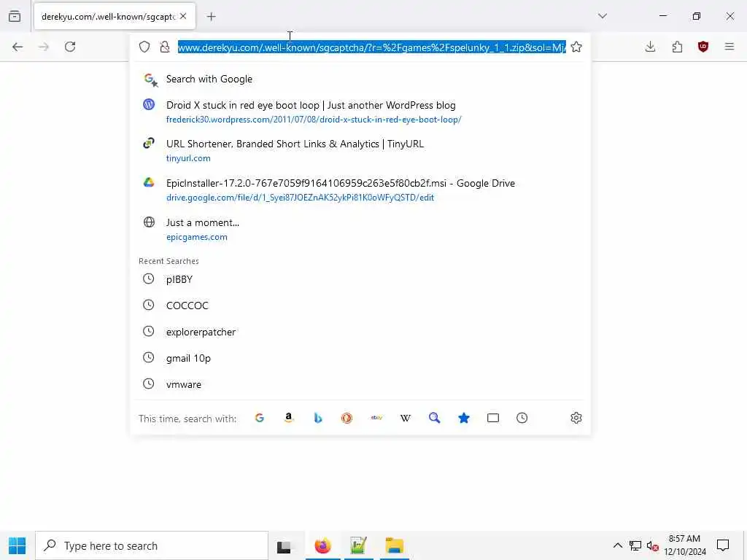Search this time with Wikipedia

coord(406,418)
